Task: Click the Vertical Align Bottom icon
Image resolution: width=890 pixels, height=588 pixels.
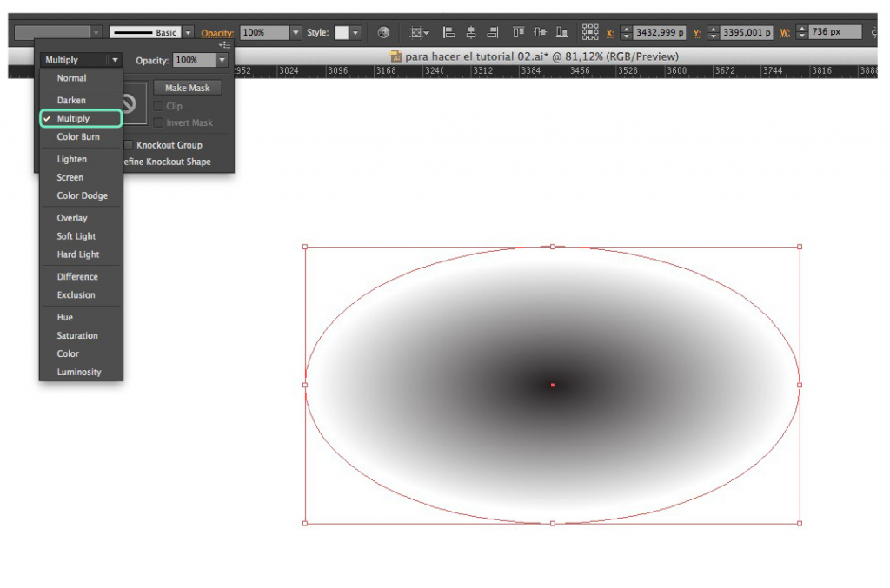Action: pyautogui.click(x=562, y=32)
